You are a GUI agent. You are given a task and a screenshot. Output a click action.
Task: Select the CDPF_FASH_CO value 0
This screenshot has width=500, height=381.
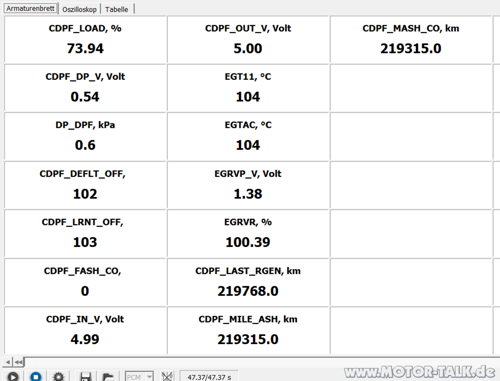tap(85, 291)
